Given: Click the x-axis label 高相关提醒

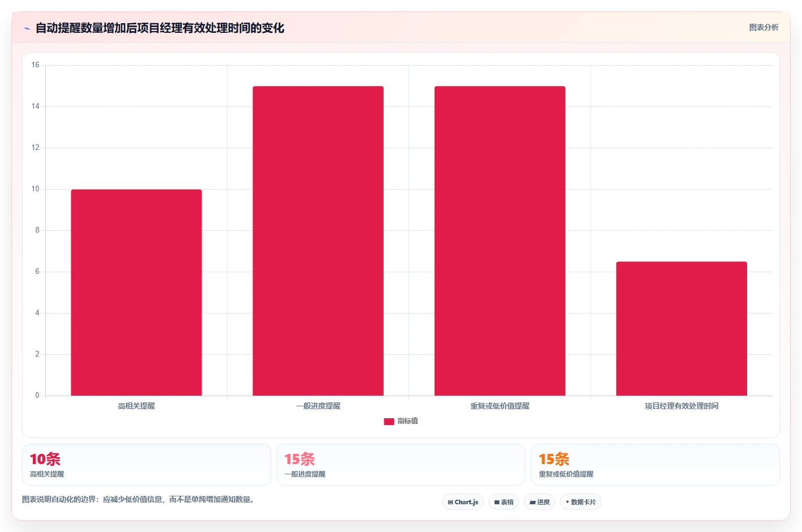Looking at the screenshot, I should tap(136, 406).
